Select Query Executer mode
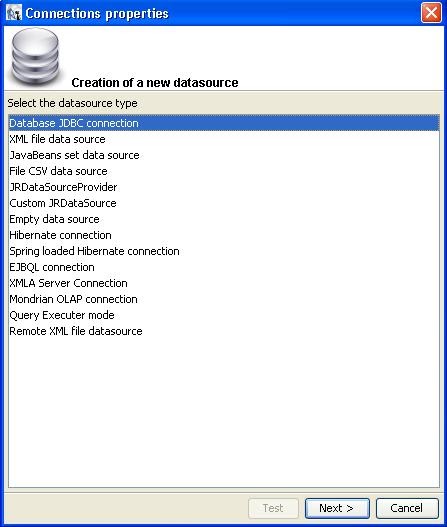This screenshot has width=447, height=527. (224, 315)
